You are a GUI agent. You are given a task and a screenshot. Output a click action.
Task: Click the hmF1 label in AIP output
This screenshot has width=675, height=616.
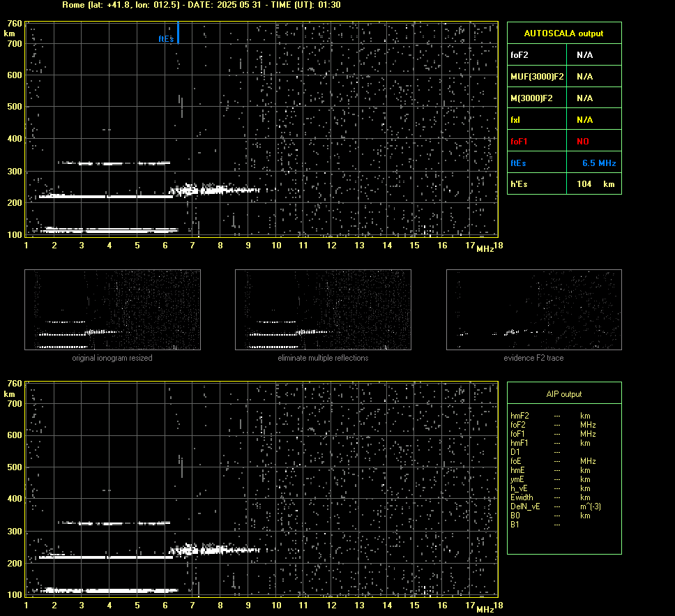click(519, 443)
